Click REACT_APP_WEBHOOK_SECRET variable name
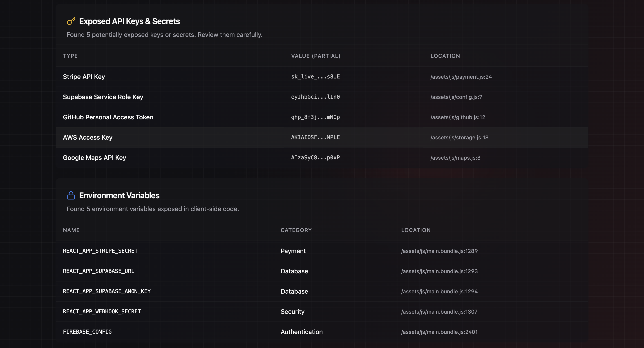Image resolution: width=644 pixels, height=348 pixels. (x=102, y=312)
